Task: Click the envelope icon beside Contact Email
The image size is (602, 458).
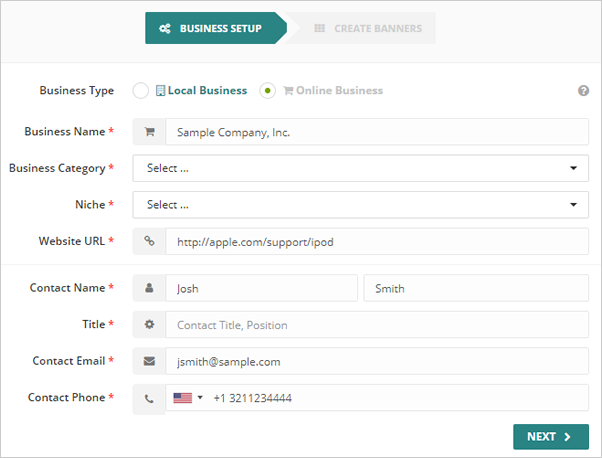Action: (x=149, y=361)
